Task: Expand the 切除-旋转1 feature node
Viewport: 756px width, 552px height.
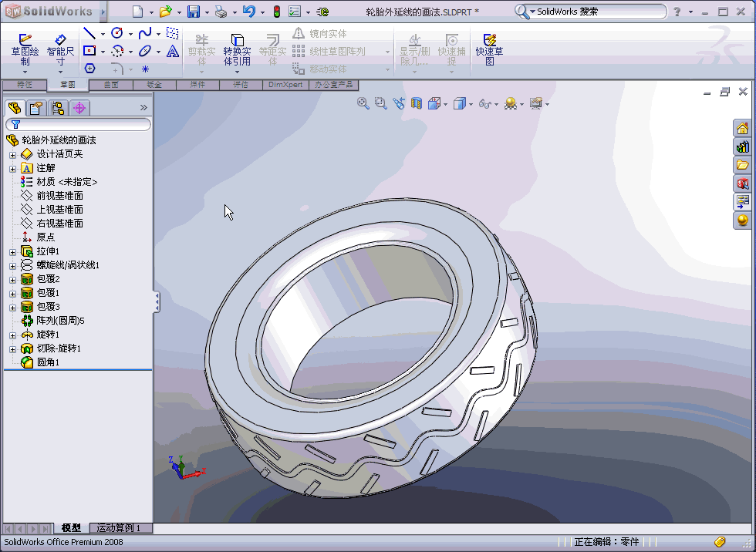Action: pos(13,349)
